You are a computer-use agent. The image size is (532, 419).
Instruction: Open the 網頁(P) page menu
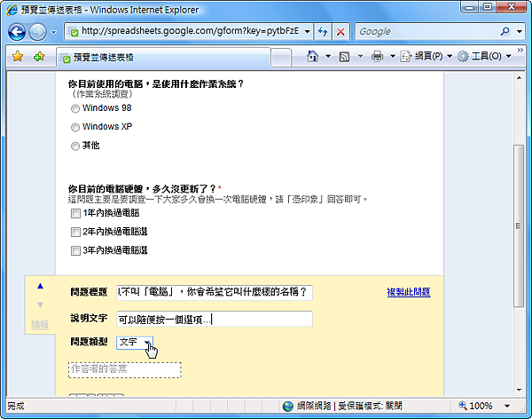(426, 56)
